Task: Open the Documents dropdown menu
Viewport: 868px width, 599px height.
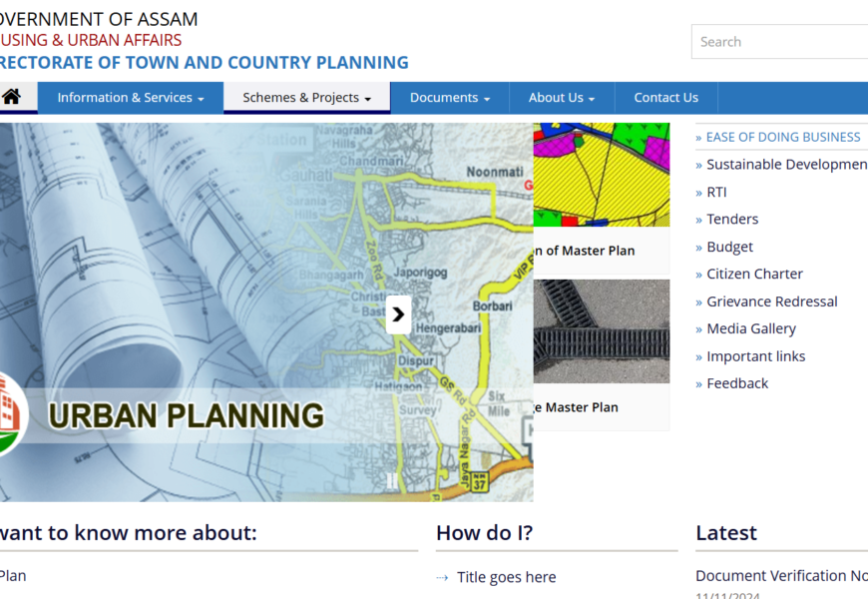Action: (x=449, y=98)
